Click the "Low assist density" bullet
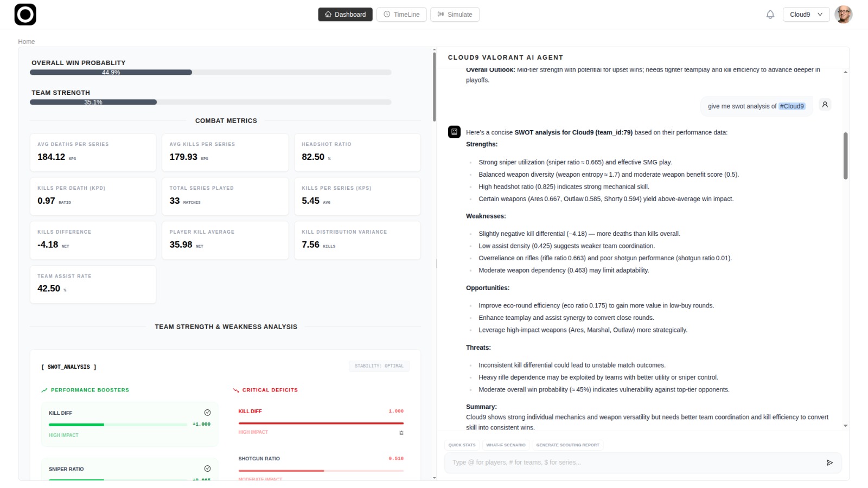868x488 pixels. point(566,246)
